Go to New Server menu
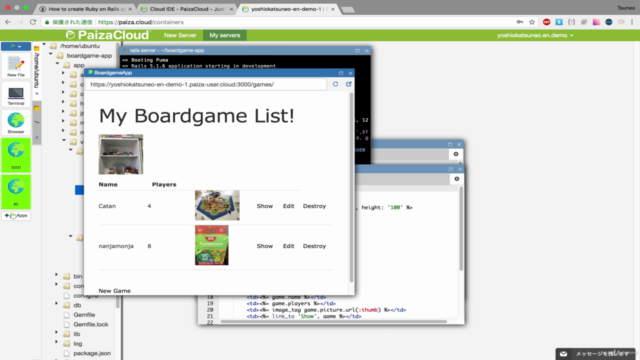 (180, 35)
